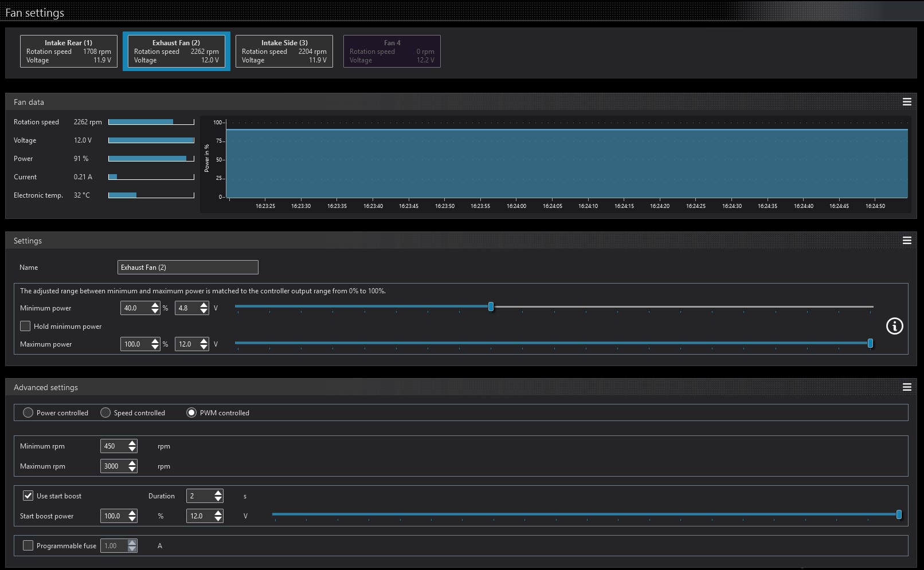Choose the PWM controlled radio button

191,412
